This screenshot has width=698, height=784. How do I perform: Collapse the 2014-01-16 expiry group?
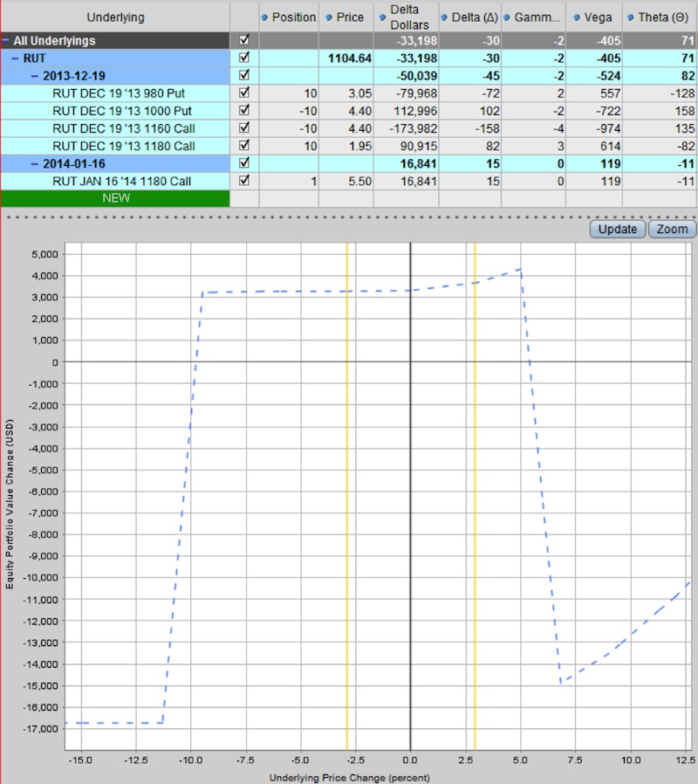[35, 163]
